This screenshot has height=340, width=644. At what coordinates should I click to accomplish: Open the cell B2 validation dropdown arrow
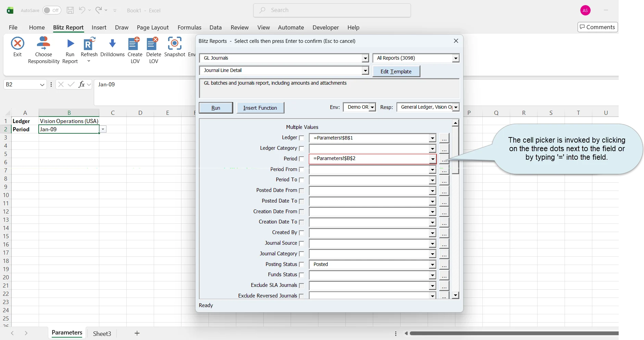(103, 129)
